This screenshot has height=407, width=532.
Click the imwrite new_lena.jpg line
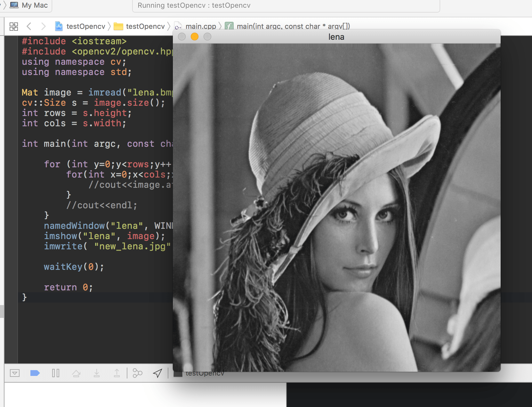[108, 246]
